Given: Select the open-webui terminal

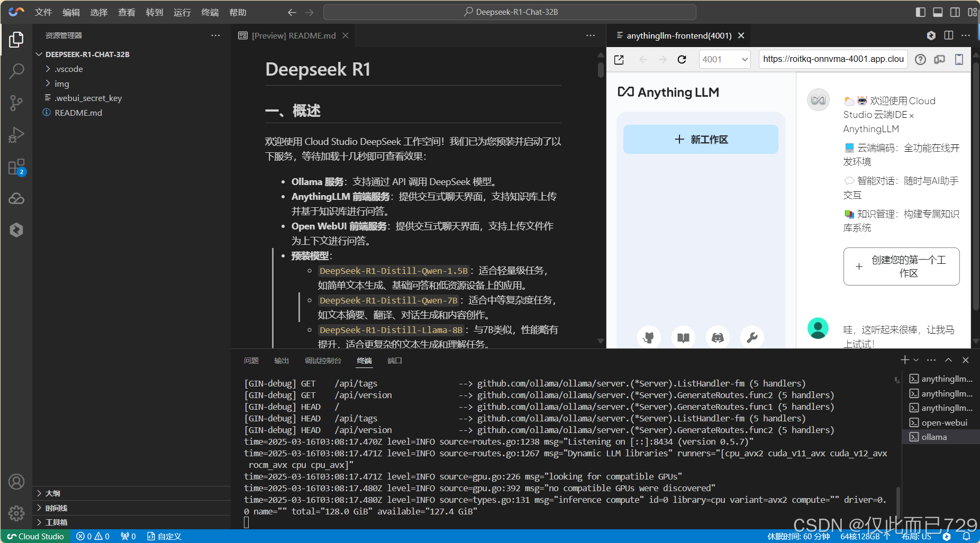Looking at the screenshot, I should click(940, 422).
